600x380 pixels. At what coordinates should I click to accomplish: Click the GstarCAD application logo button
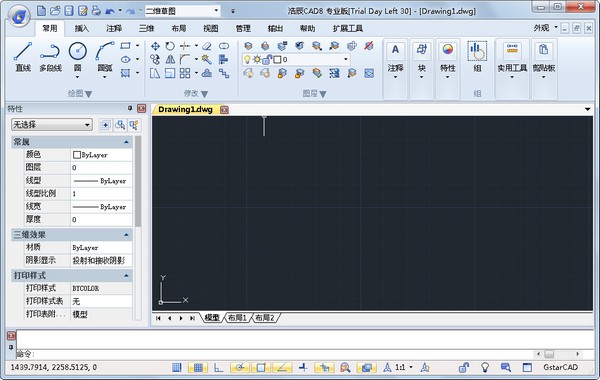click(19, 16)
